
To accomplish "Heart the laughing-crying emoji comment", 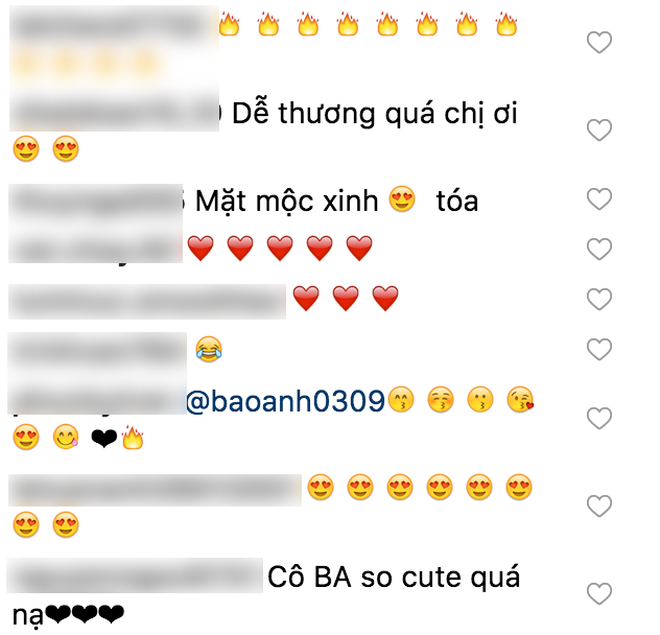I will click(x=599, y=349).
